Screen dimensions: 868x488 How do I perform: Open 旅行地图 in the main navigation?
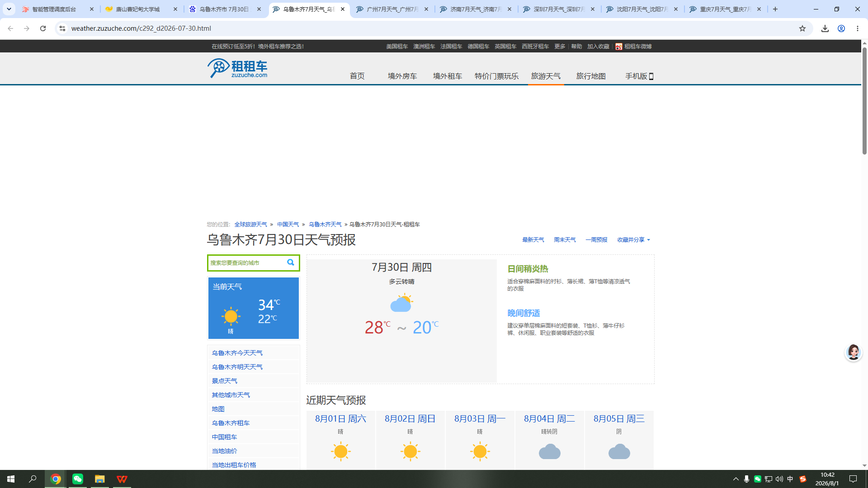click(x=591, y=76)
